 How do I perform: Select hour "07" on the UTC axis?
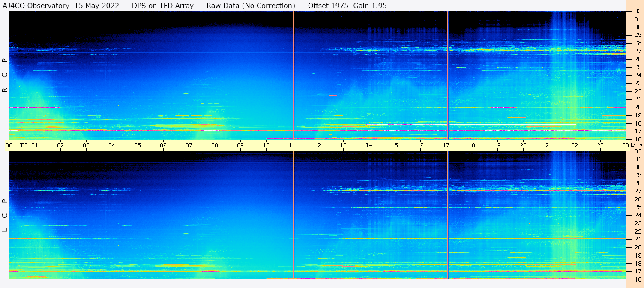coord(189,145)
